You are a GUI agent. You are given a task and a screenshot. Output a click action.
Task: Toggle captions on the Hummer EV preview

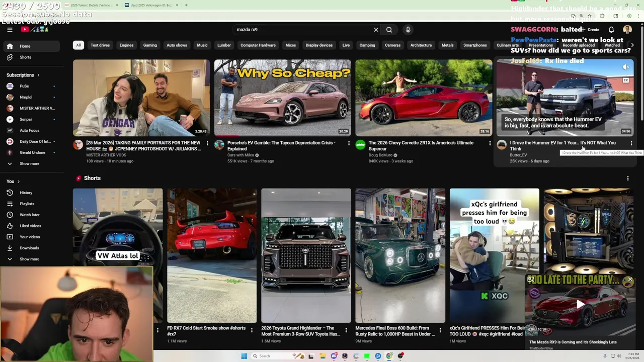(625, 80)
